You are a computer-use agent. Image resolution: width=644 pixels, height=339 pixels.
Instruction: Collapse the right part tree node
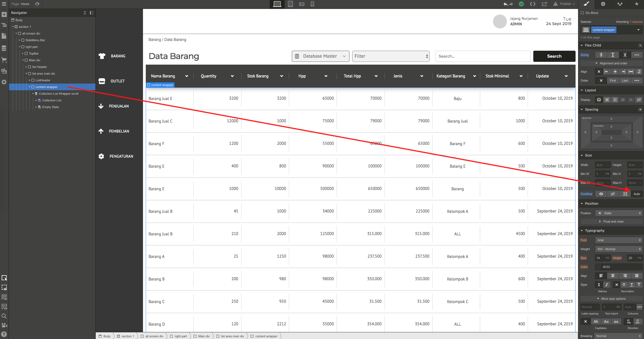pyautogui.click(x=19, y=47)
